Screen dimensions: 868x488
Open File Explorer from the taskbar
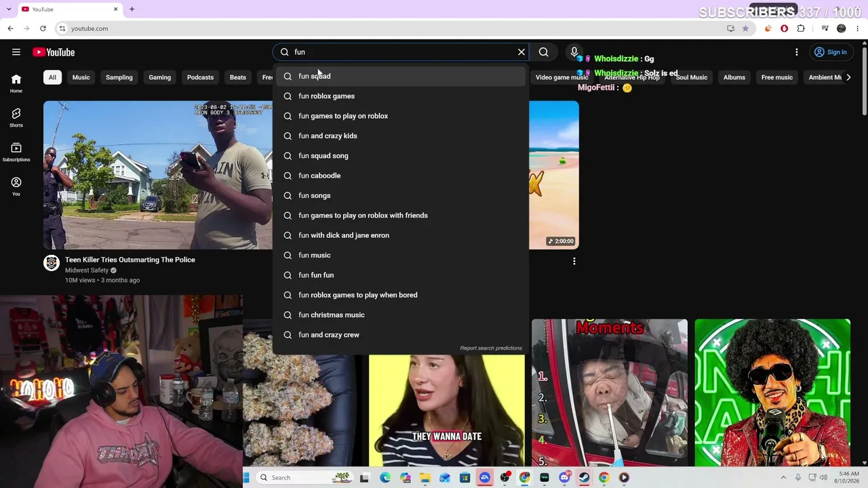pyautogui.click(x=425, y=478)
